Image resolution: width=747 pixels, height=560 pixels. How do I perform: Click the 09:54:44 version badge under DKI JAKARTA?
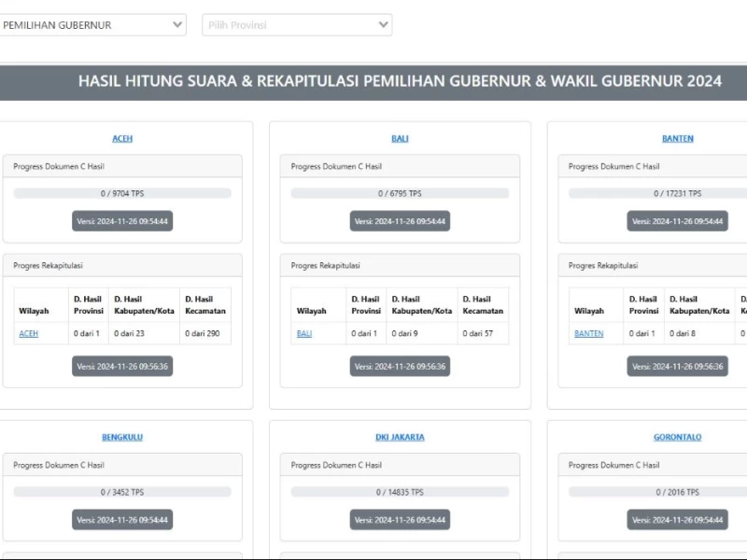tap(400, 520)
